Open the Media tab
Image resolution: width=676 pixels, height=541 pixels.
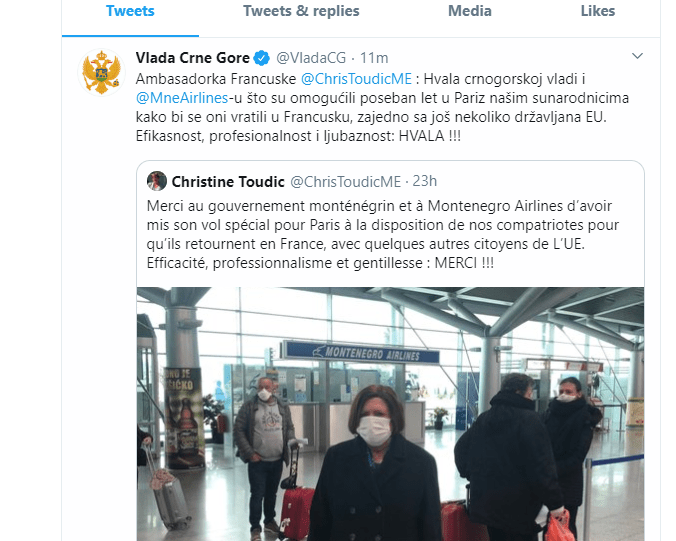(469, 11)
